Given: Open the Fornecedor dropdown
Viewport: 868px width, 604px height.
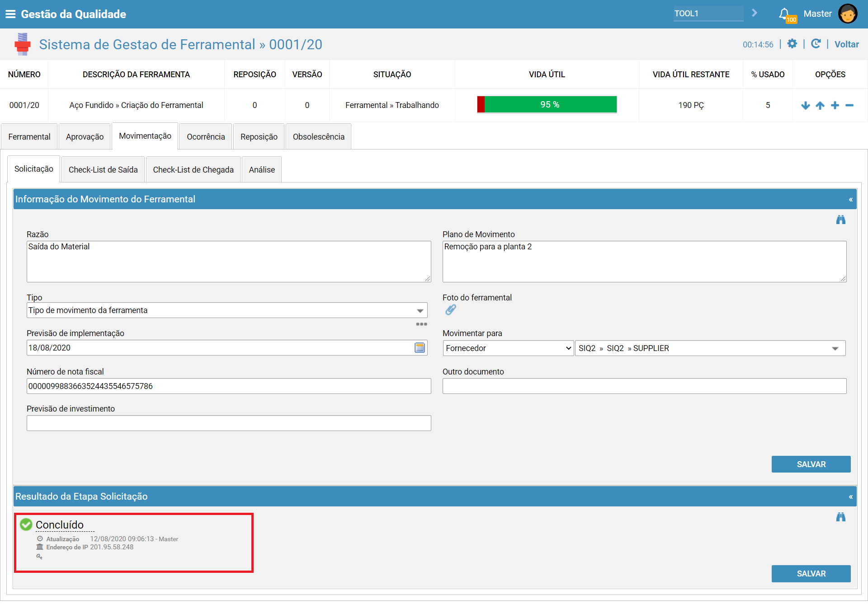Looking at the screenshot, I should click(x=508, y=348).
